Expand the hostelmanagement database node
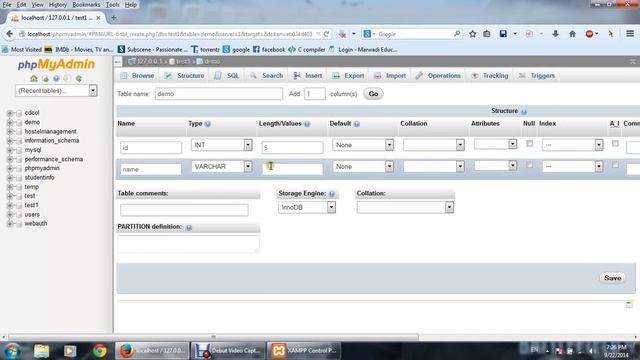640x360 pixels. tap(10, 131)
